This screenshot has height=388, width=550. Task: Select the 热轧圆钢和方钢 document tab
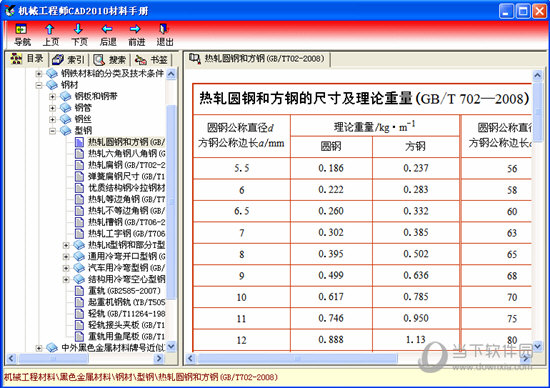256,59
